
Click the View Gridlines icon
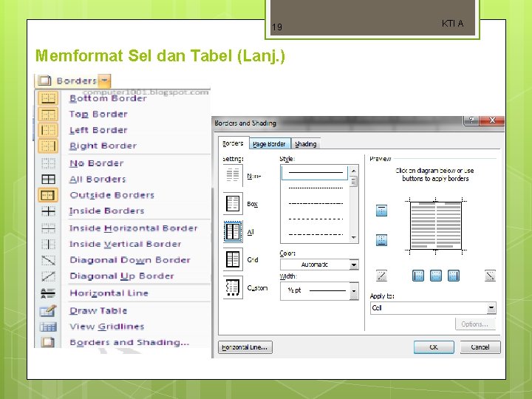48,327
